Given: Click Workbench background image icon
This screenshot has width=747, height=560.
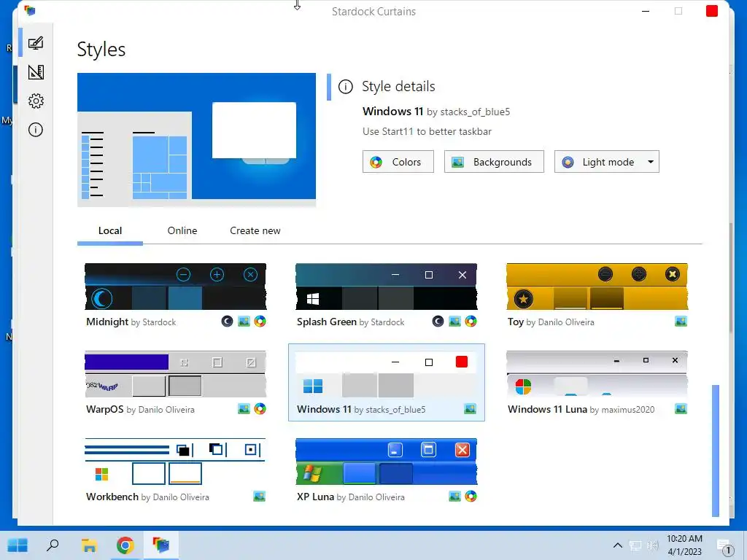Looking at the screenshot, I should pyautogui.click(x=259, y=496).
